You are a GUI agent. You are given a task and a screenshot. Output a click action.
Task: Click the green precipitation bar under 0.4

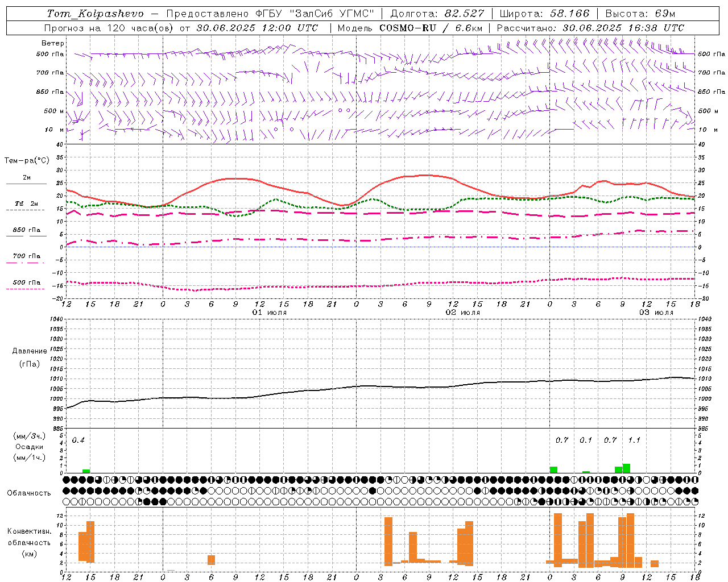click(x=86, y=471)
